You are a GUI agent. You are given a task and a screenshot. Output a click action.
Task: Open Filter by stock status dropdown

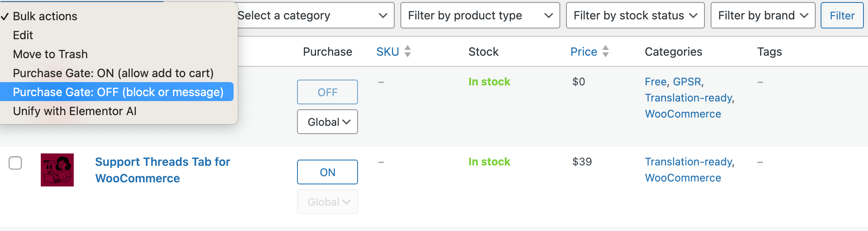tap(635, 16)
